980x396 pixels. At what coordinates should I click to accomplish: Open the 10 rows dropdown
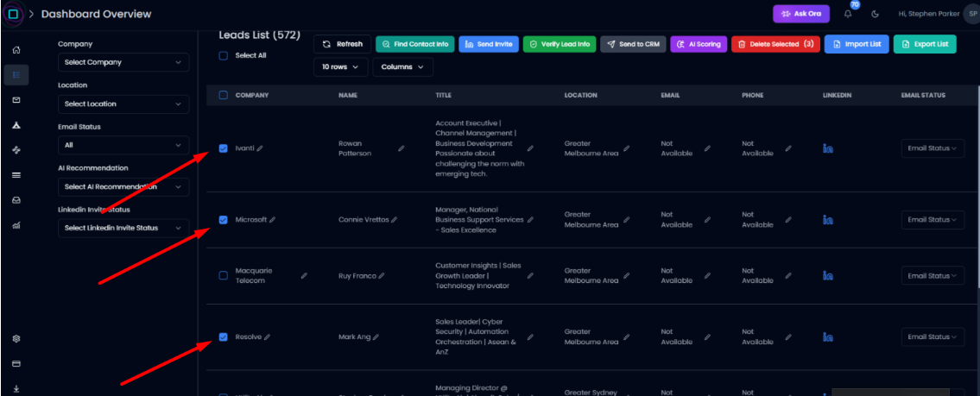click(340, 66)
